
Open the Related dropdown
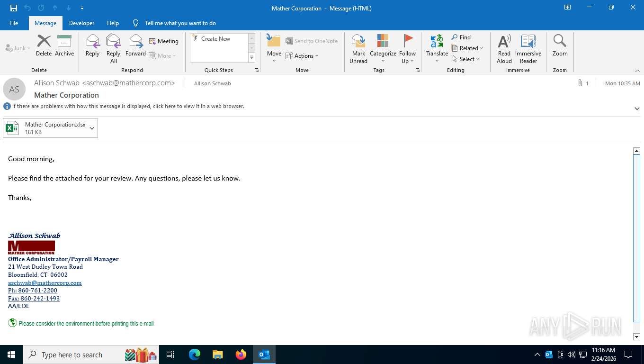(x=467, y=48)
